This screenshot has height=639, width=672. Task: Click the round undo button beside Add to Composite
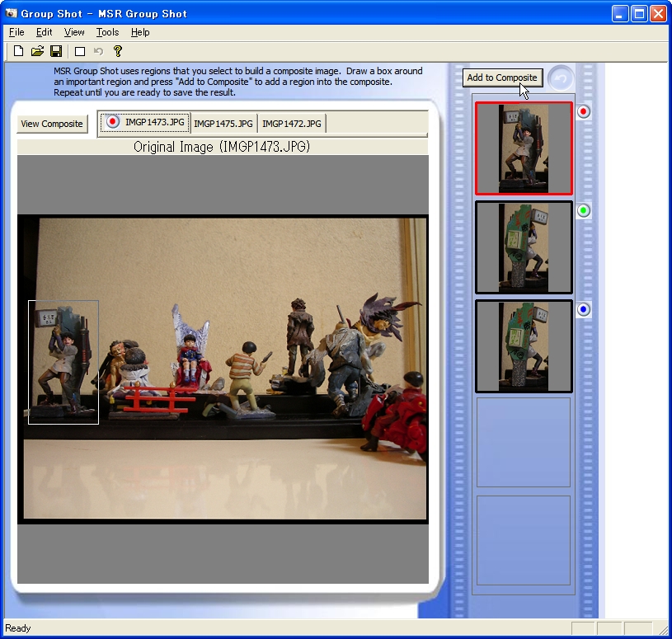point(561,78)
